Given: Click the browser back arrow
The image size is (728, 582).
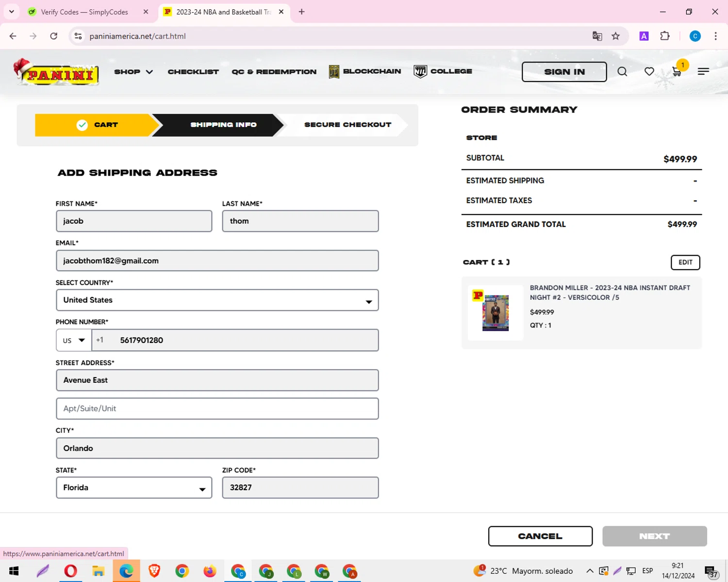Looking at the screenshot, I should (13, 36).
